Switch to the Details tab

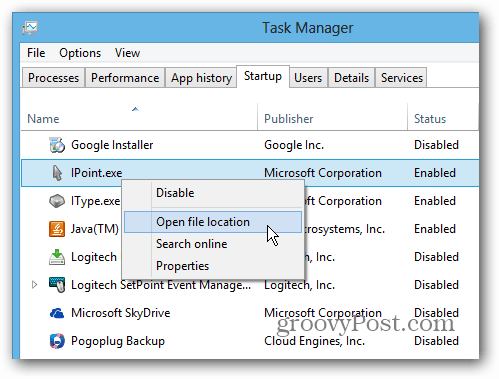coord(351,78)
